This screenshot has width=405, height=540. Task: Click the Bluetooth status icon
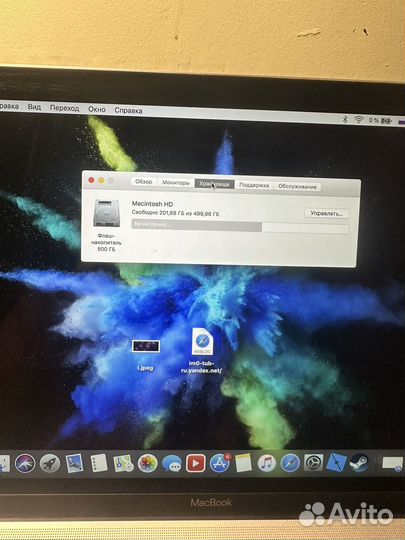345,120
